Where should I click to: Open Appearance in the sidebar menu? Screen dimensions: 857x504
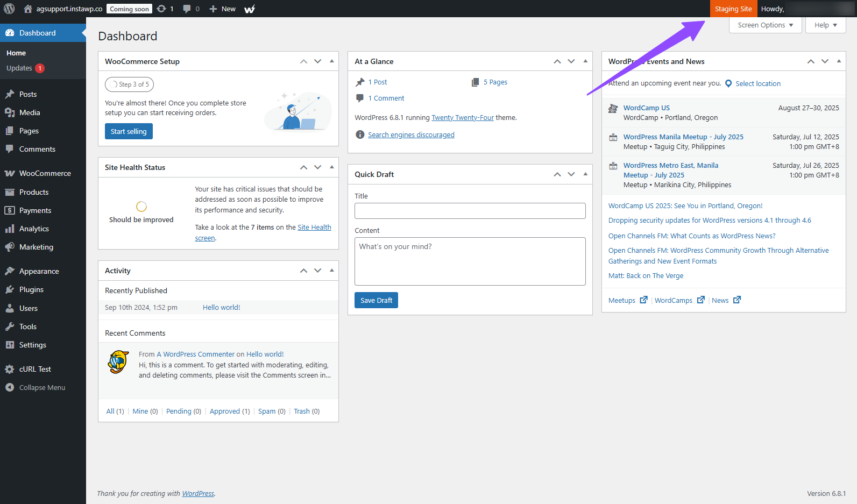point(39,271)
